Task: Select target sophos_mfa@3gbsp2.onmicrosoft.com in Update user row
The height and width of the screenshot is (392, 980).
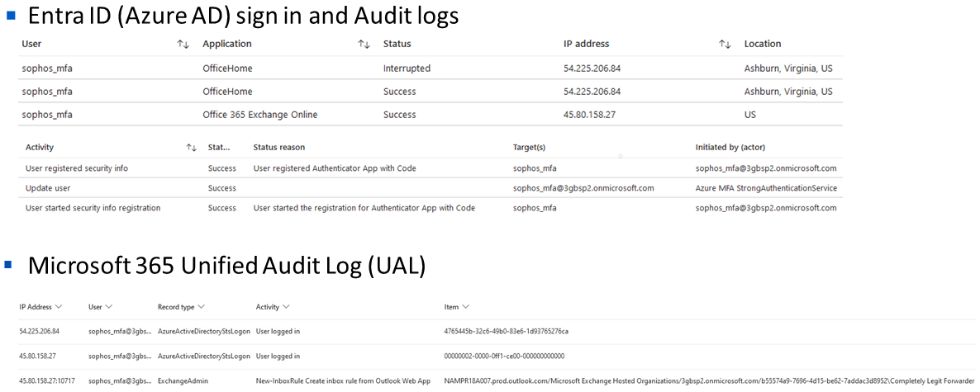Action: (583, 188)
